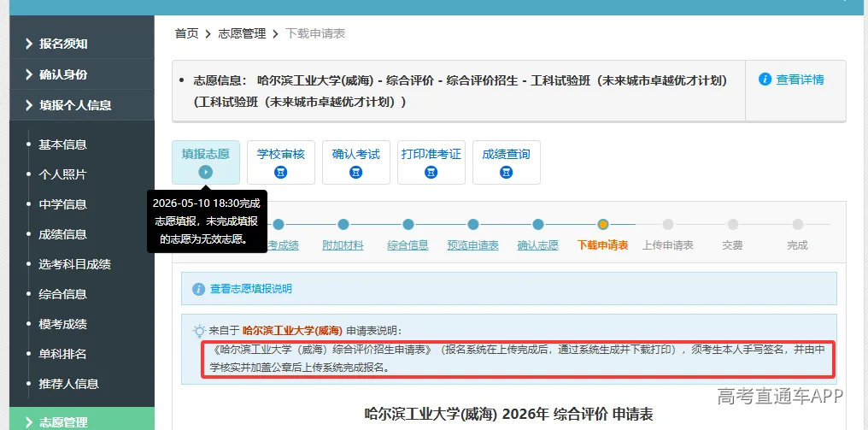Collapse the 填报个人信息 sidebar section
Image resolution: width=868 pixels, height=430 pixels.
click(82, 105)
